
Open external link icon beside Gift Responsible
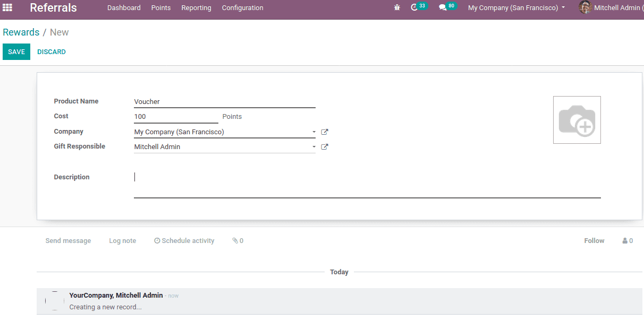325,147
